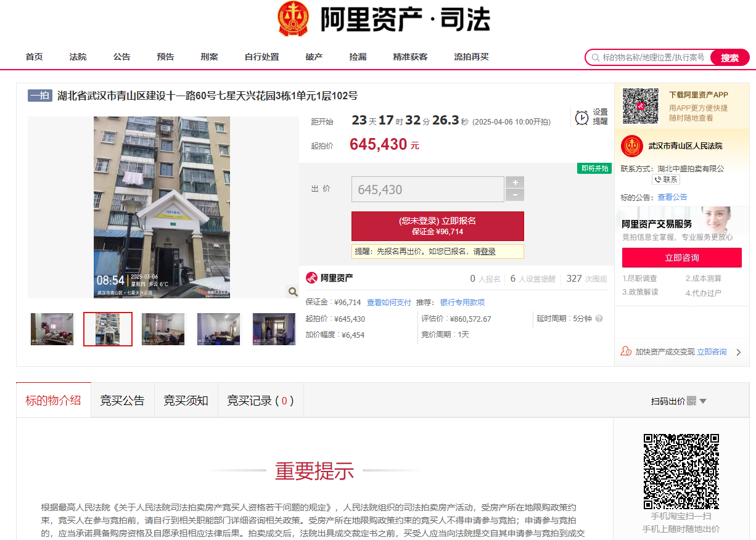The image size is (756, 540).
Task: Click the magnifier zoom icon on the property photo
Action: tap(293, 292)
